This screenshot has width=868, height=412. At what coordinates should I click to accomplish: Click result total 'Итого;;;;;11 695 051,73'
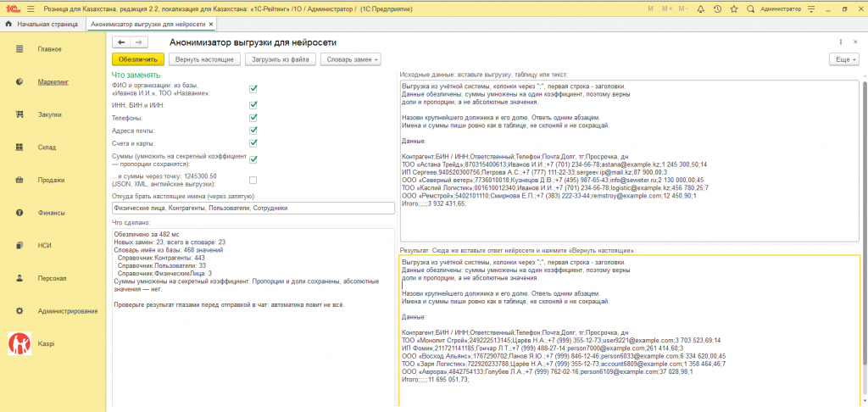435,380
